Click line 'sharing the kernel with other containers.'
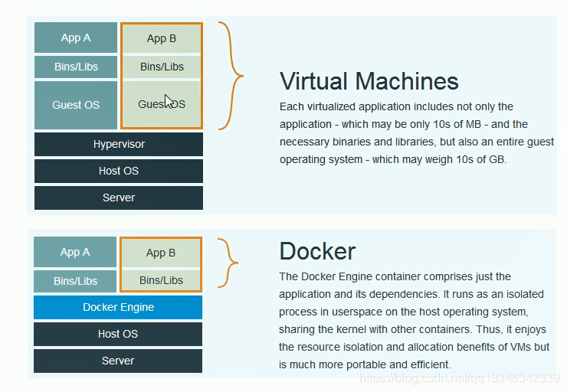This screenshot has height=392, width=567. coord(375,329)
